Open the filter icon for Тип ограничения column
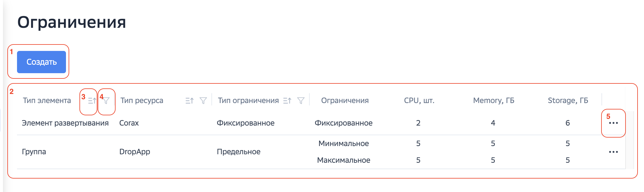 (301, 101)
